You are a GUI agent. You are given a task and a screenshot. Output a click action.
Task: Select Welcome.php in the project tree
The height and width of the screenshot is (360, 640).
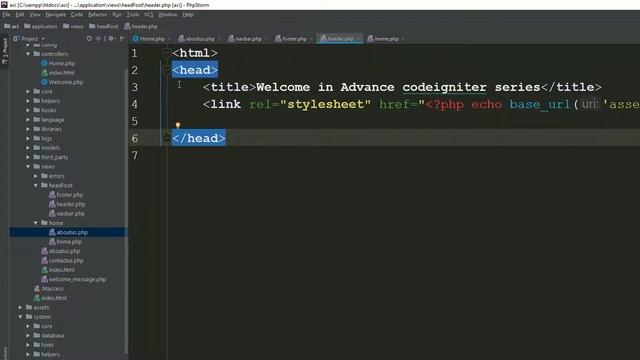[x=62, y=82]
